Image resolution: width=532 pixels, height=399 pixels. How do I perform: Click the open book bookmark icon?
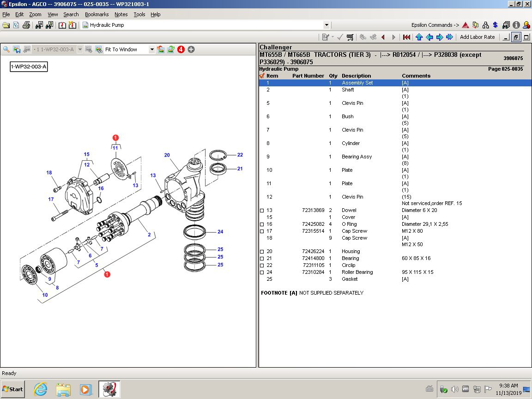[x=62, y=25]
